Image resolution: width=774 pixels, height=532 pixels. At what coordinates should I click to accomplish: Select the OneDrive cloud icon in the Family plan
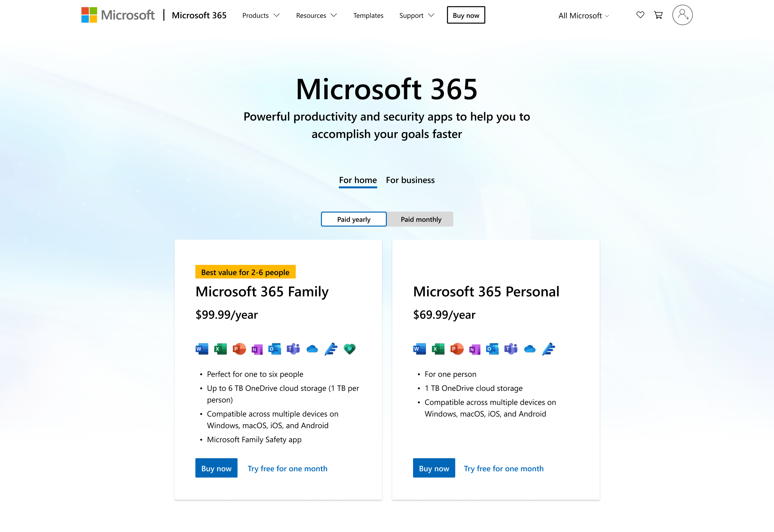pos(312,349)
